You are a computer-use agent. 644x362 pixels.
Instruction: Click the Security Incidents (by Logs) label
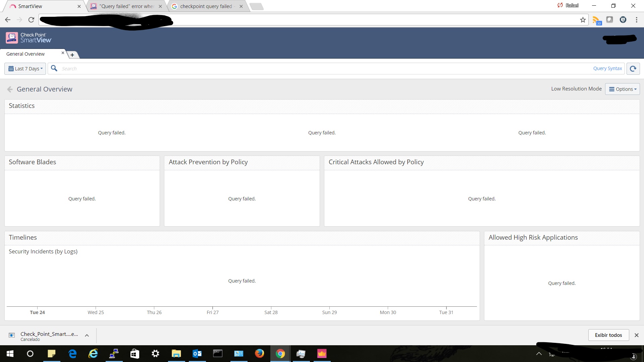coord(43,252)
